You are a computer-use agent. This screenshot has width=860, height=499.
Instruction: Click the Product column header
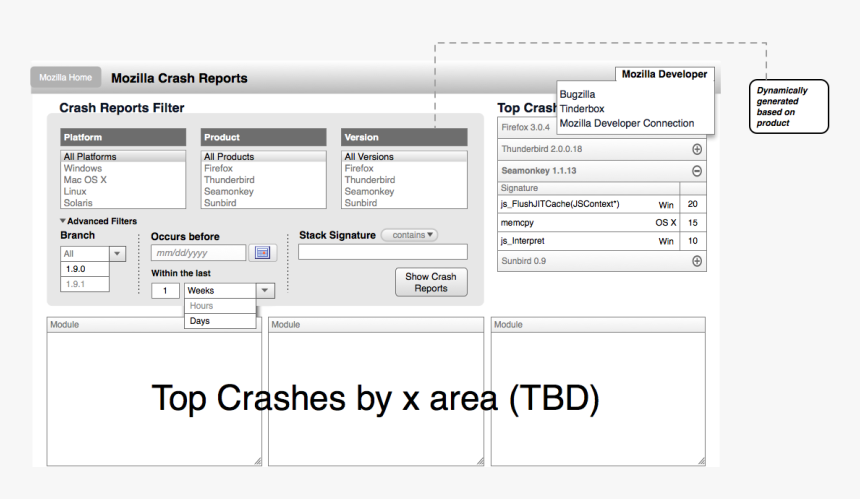pyautogui.click(x=263, y=137)
